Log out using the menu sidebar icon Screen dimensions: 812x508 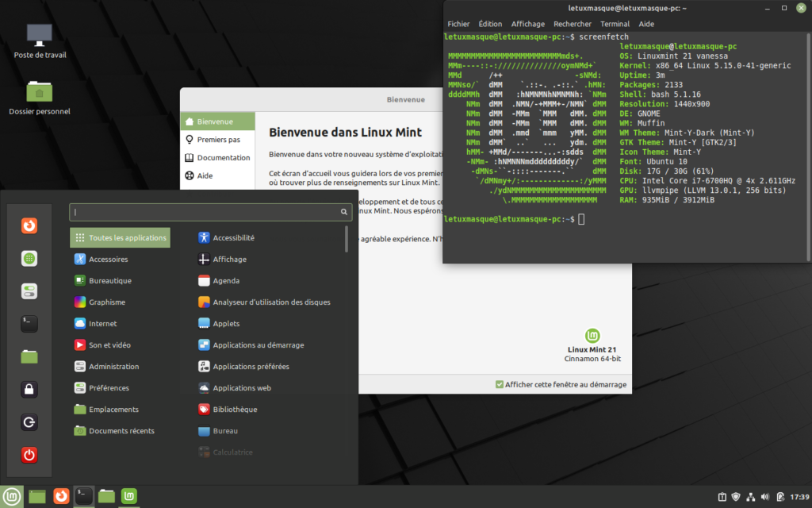tap(29, 422)
